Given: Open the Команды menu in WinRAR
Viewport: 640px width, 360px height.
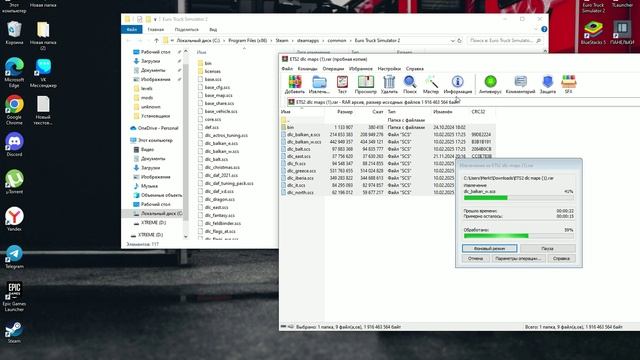Looking at the screenshot, I should point(307,69).
